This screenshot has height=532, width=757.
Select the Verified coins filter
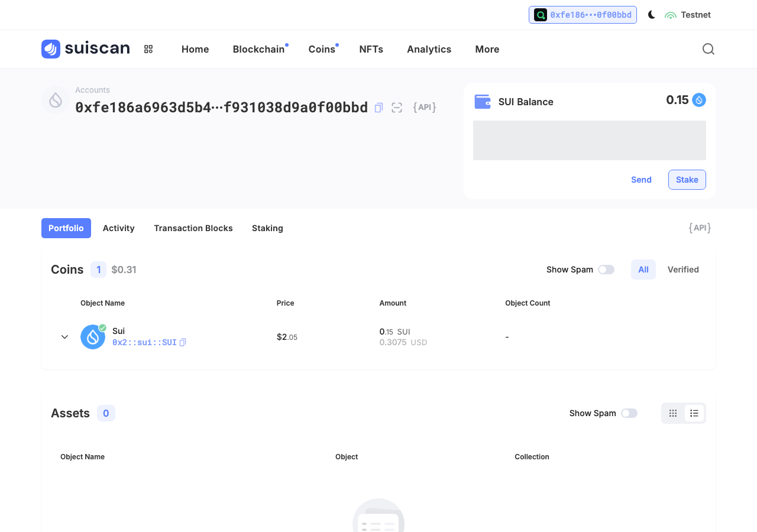(683, 270)
